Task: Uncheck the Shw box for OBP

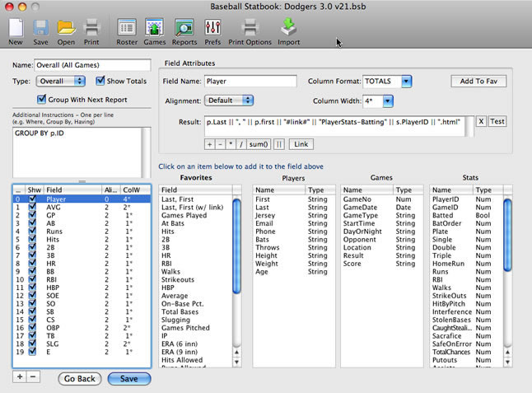Action: [x=32, y=328]
